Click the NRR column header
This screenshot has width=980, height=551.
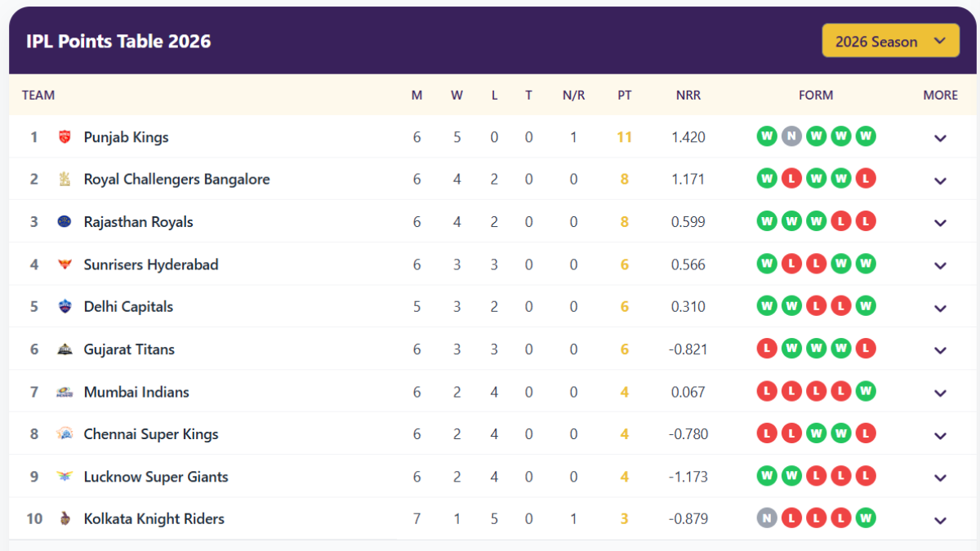[688, 95]
